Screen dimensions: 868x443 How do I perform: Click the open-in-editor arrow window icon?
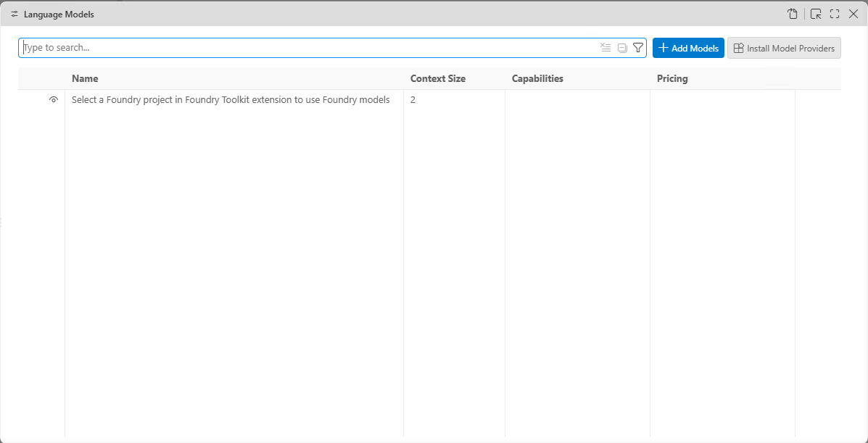(815, 15)
